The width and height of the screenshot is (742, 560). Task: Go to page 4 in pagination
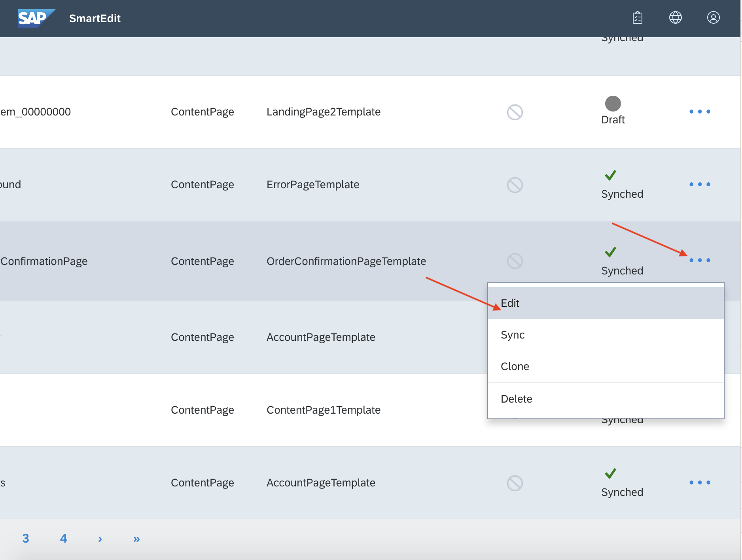63,538
